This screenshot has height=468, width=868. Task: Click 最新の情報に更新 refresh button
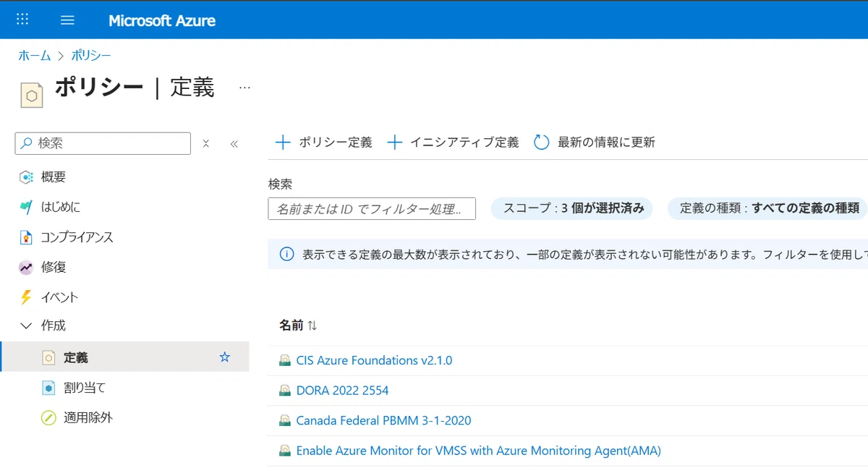594,142
